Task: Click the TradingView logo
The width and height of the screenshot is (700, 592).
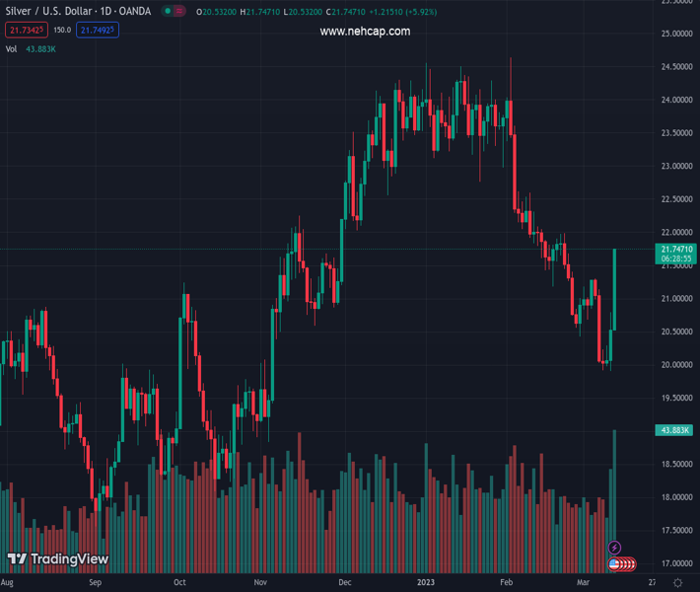Action: point(57,559)
